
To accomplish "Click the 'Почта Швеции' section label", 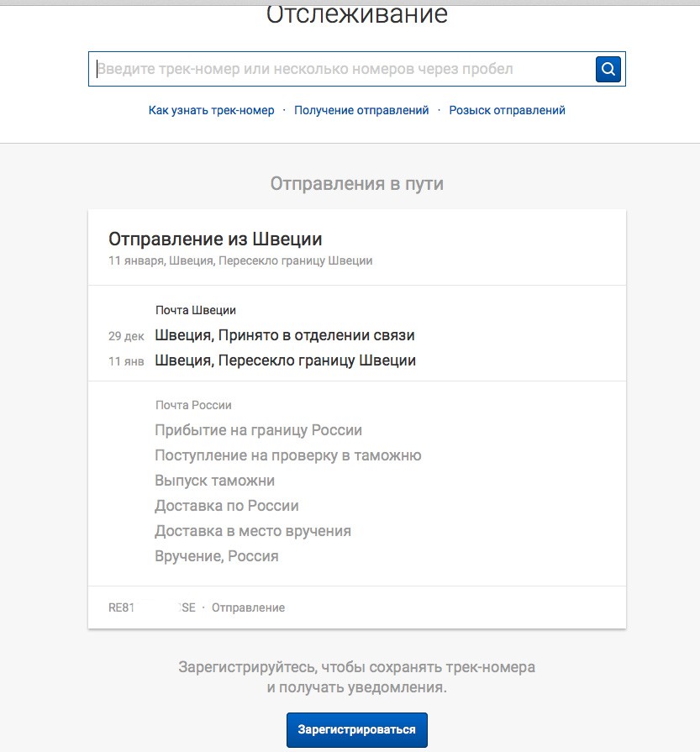I will pyautogui.click(x=195, y=310).
